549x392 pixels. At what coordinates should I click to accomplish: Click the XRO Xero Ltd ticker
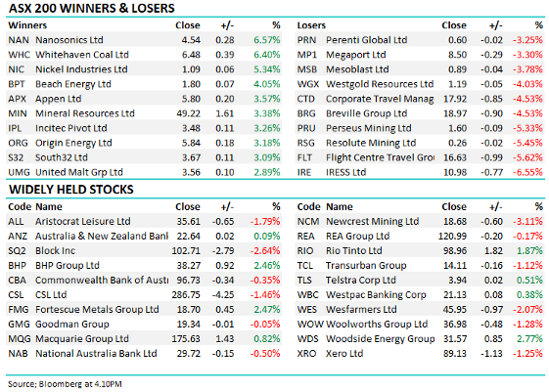tap(306, 354)
